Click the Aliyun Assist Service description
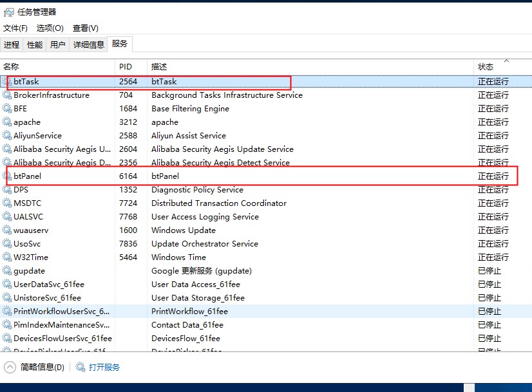532x392 pixels. (189, 136)
